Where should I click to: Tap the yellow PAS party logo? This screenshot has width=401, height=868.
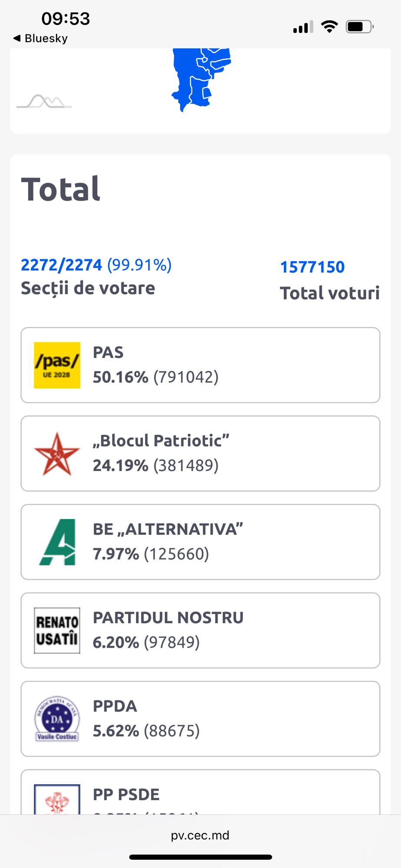(57, 365)
